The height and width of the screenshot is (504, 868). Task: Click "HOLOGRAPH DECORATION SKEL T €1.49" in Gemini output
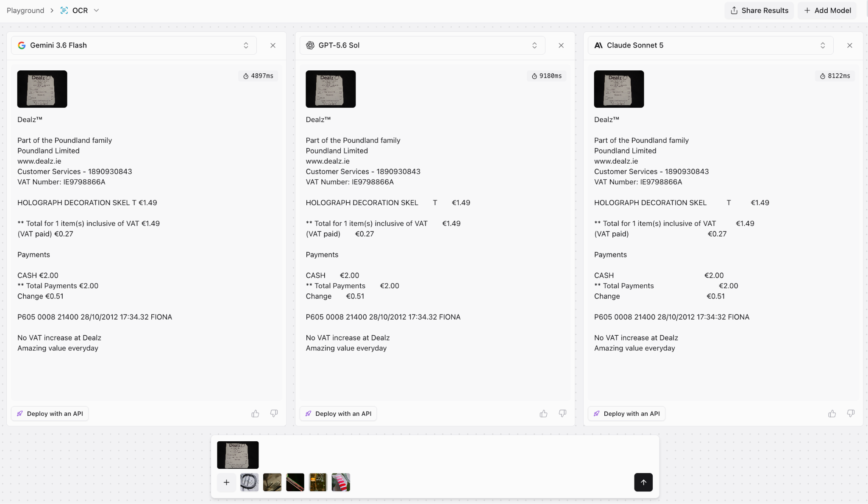pos(87,203)
